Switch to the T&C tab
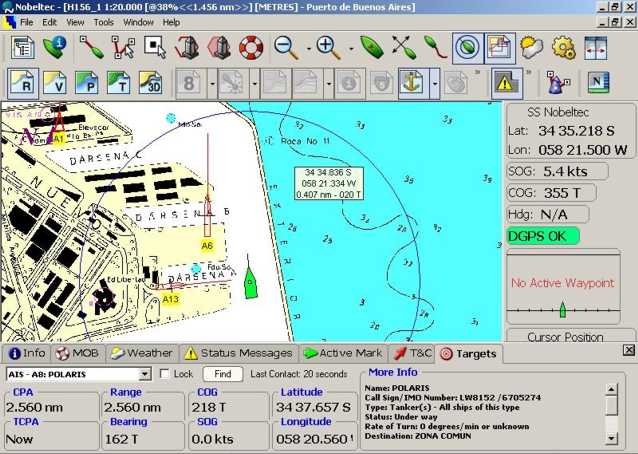Image resolution: width=638 pixels, height=454 pixels. coord(412,353)
